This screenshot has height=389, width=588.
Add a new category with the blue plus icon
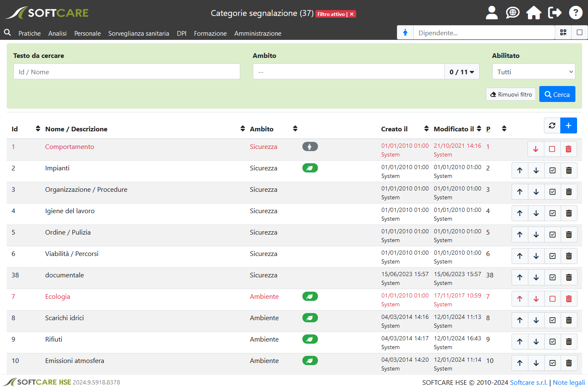[x=569, y=125]
